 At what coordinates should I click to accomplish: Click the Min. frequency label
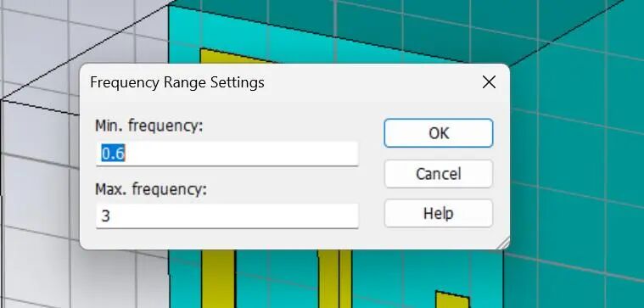149,126
